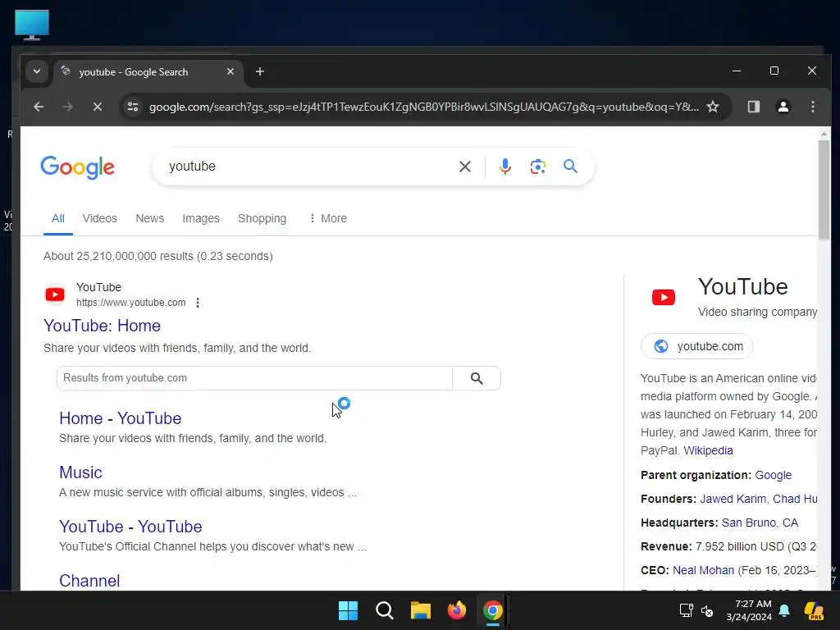The image size is (840, 630).
Task: Close the youtube - Google Search tab
Action: click(x=231, y=71)
